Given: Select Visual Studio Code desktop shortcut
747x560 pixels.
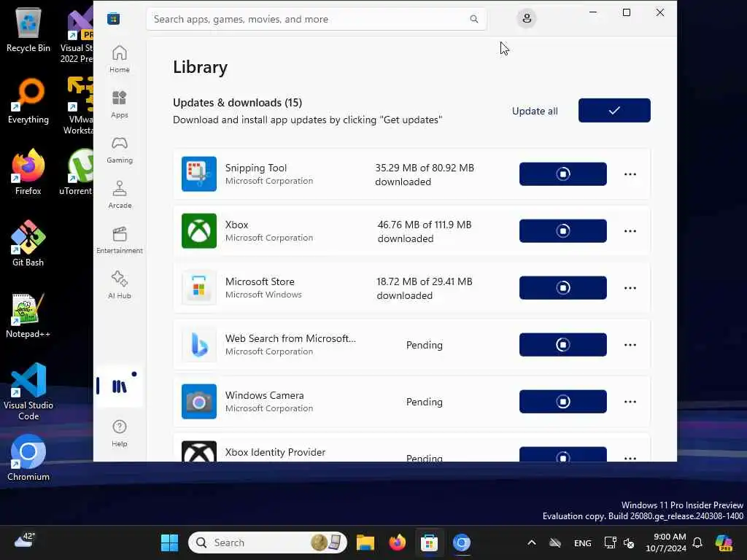Looking at the screenshot, I should tap(28, 392).
